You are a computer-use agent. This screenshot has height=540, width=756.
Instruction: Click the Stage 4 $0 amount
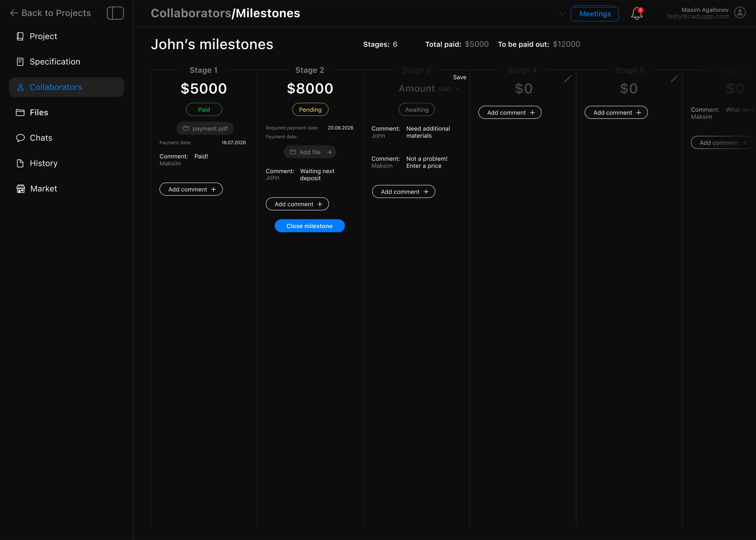coord(524,89)
